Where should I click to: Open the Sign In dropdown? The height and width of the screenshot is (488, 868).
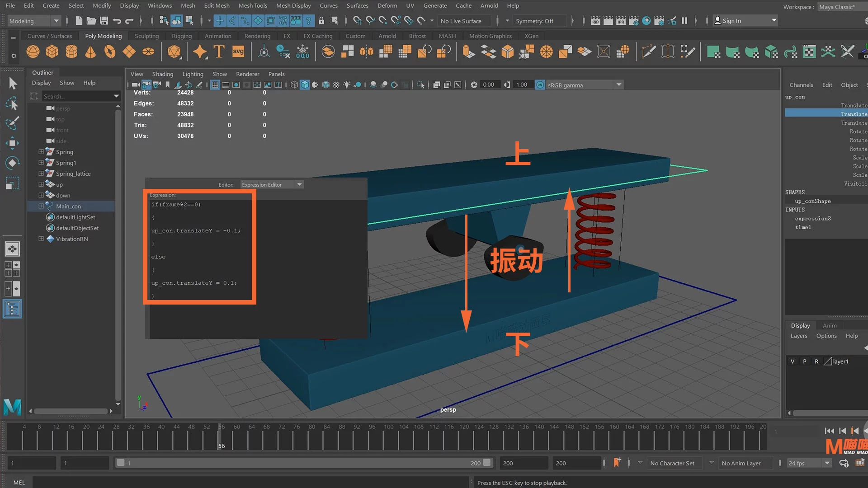point(745,21)
